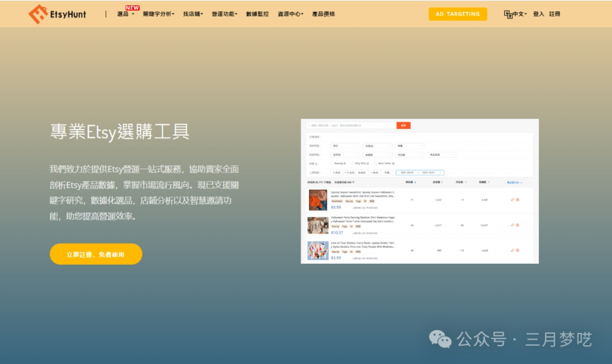Open the Halloween Party Dancing Skeleton title
The width and height of the screenshot is (612, 364).
(x=363, y=220)
